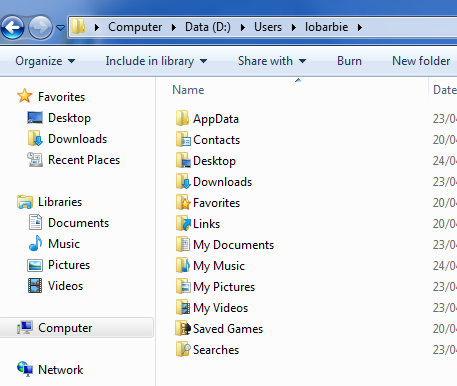Select Data (D:) in the address bar

coord(208,27)
